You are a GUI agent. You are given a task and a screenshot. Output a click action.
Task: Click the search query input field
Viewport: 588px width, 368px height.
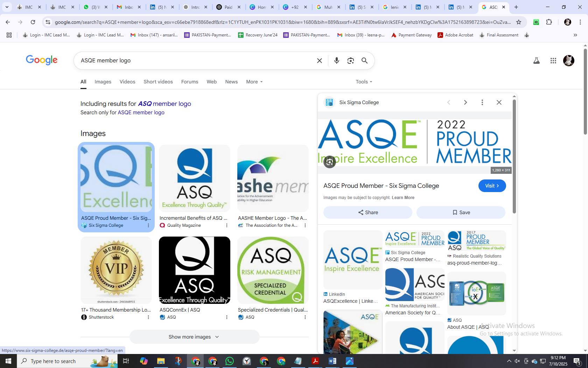(196, 61)
